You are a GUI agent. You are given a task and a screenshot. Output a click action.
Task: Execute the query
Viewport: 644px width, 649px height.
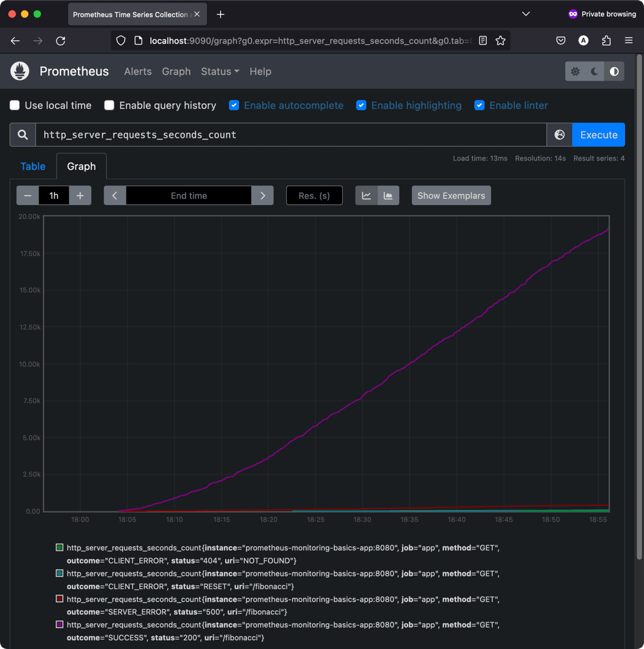click(599, 135)
